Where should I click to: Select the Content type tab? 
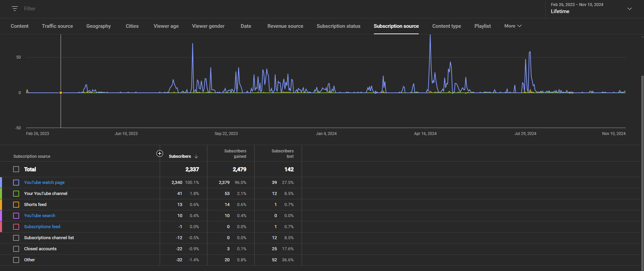point(446,26)
